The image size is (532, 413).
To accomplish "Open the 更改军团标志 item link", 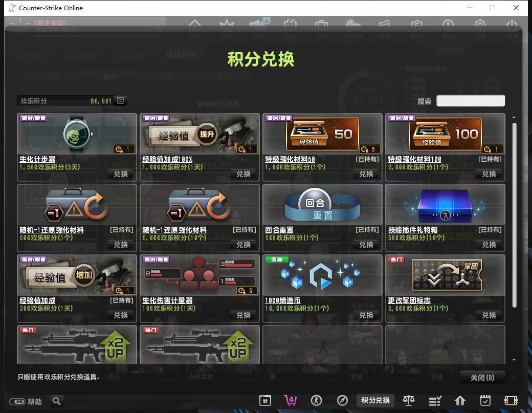I will (x=409, y=300).
